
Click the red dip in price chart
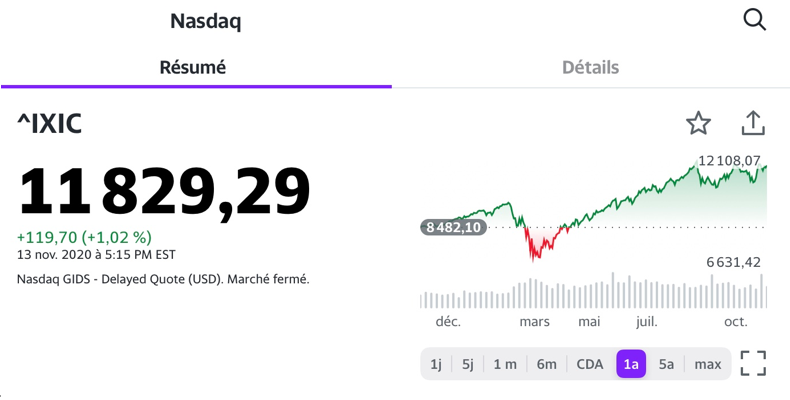(538, 243)
